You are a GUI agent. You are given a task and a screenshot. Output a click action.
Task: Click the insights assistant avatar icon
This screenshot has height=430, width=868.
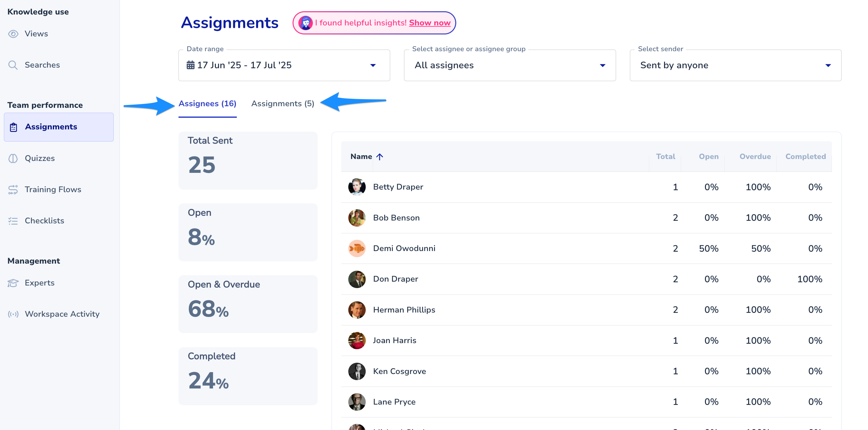[x=305, y=23]
